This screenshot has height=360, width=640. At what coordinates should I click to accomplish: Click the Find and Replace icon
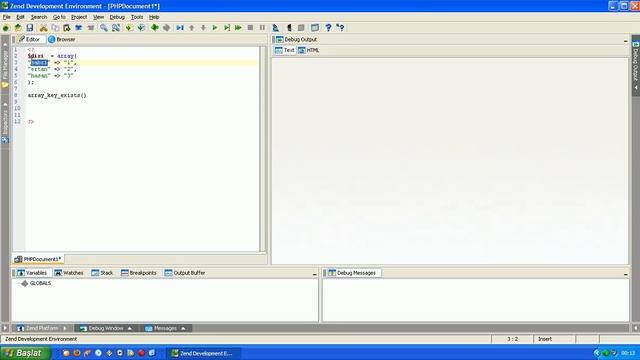tap(116, 28)
